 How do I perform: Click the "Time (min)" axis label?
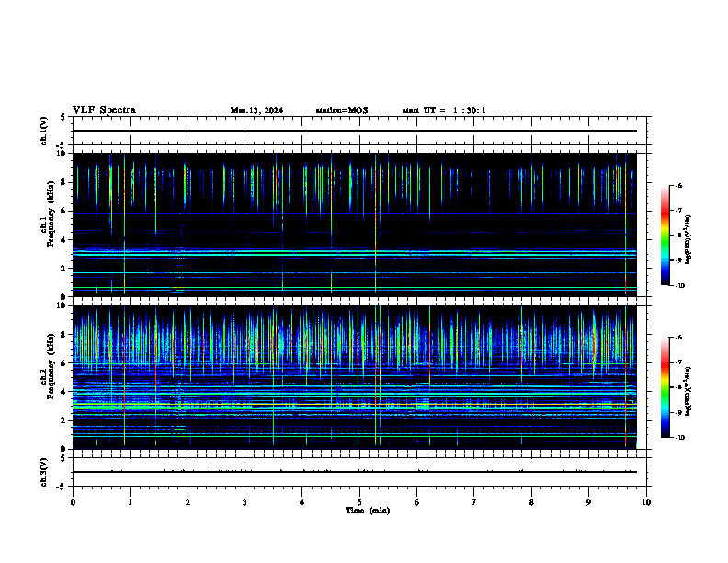tap(368, 511)
